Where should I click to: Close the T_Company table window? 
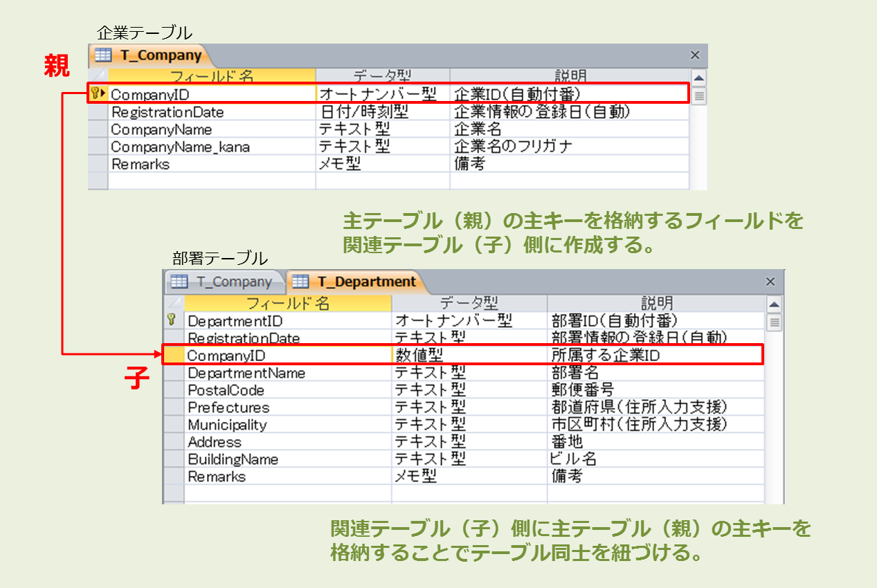(x=695, y=55)
